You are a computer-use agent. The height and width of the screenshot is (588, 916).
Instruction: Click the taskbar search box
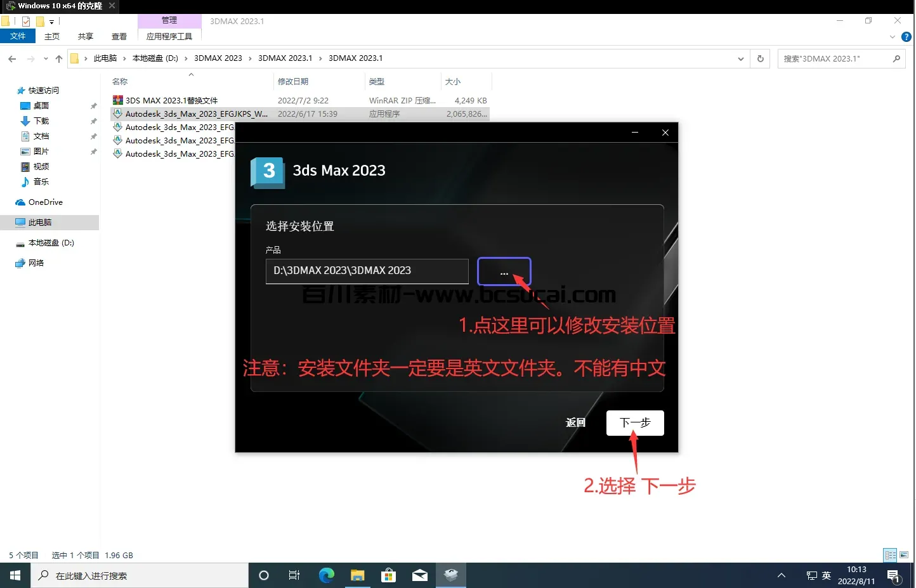(140, 575)
